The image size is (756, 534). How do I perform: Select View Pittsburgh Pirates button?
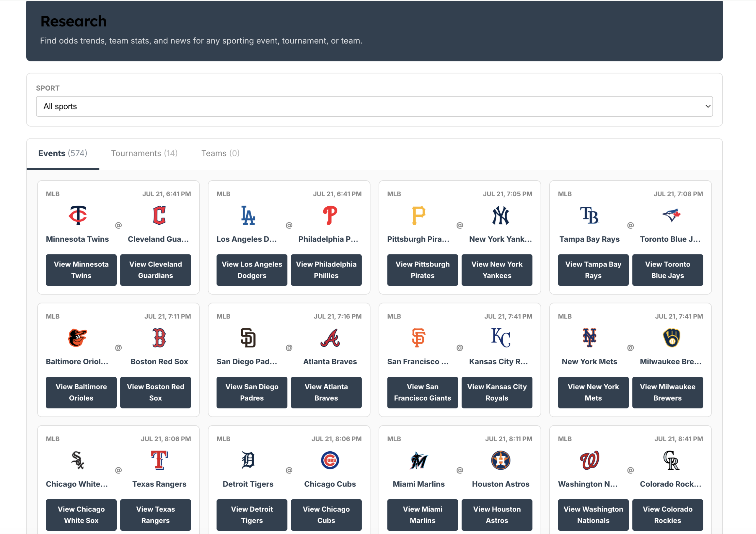(423, 270)
